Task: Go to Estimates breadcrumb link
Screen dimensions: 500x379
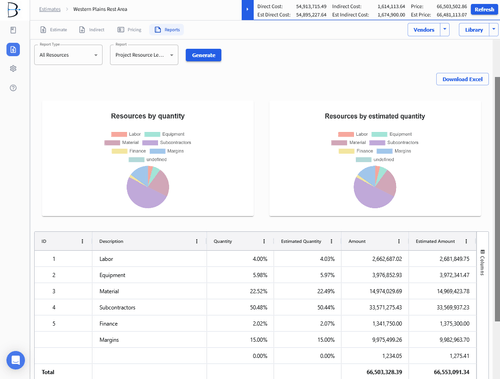Action: tap(50, 9)
